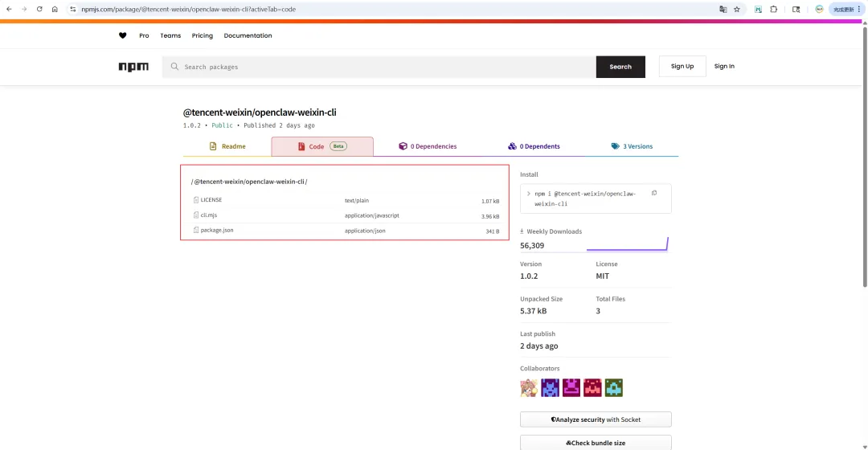This screenshot has height=450, width=868.
Task: Focus the Search packages input field
Action: (379, 67)
